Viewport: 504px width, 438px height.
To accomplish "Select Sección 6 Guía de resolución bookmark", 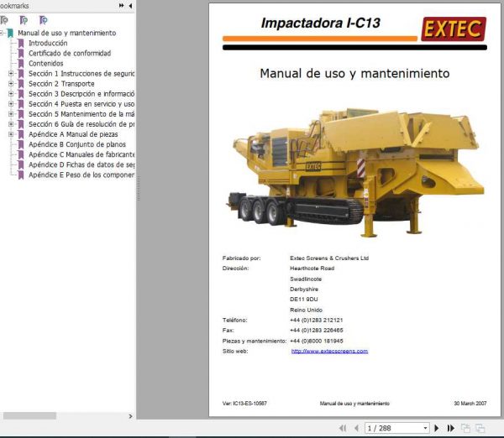I will (81, 124).
